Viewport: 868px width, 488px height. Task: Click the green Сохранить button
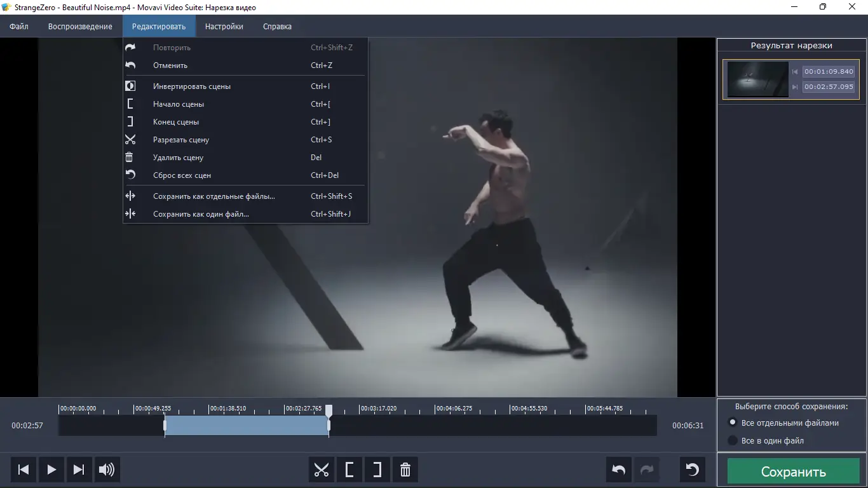(794, 472)
